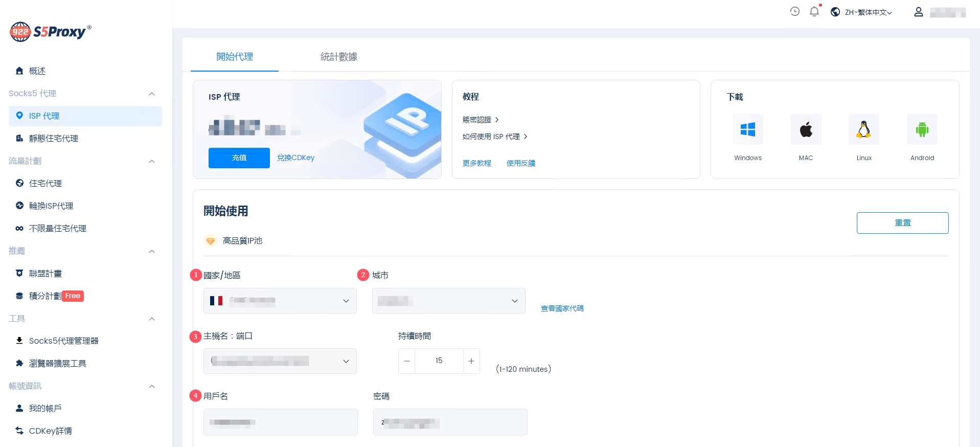
Task: Click the 重置 button
Action: 902,223
